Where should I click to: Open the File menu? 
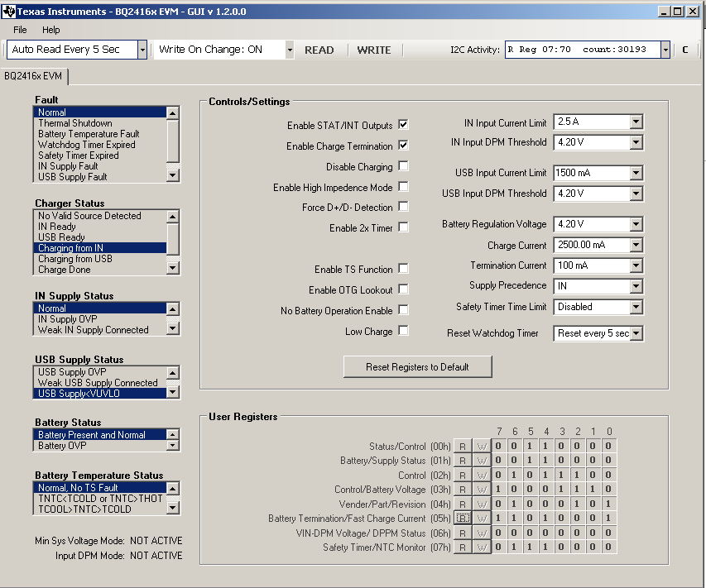tap(20, 30)
